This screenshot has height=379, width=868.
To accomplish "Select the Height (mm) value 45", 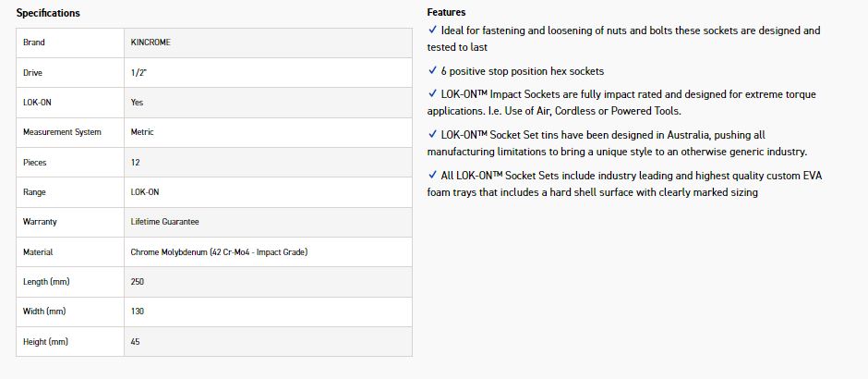I will click(137, 342).
